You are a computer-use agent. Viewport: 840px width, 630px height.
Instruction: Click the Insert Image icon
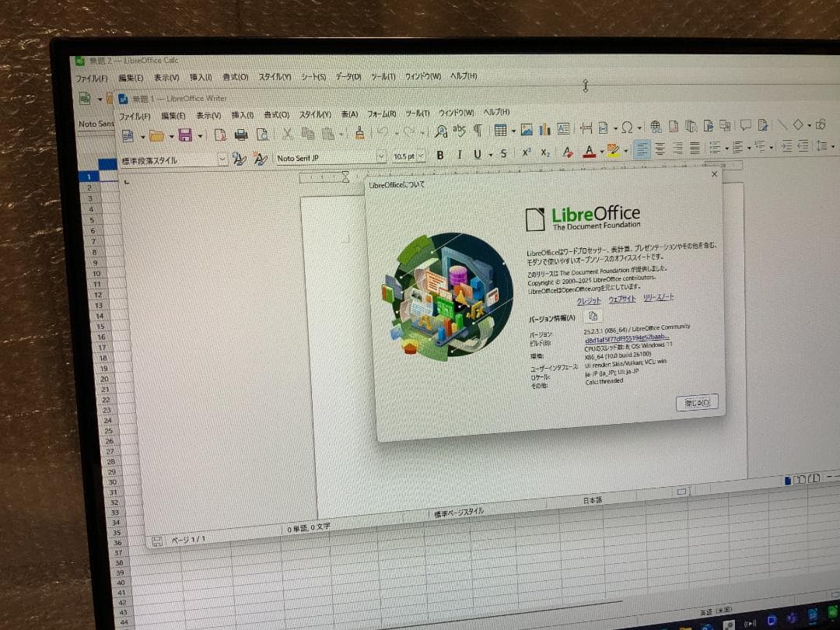pos(526,127)
